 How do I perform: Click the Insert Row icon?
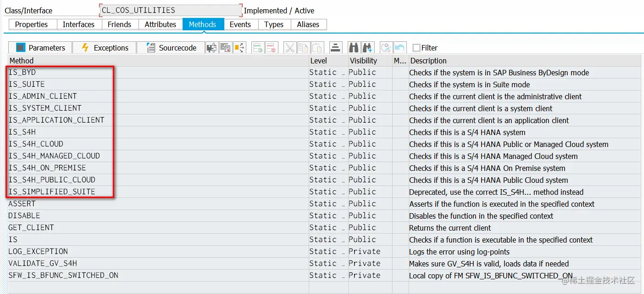[x=258, y=47]
